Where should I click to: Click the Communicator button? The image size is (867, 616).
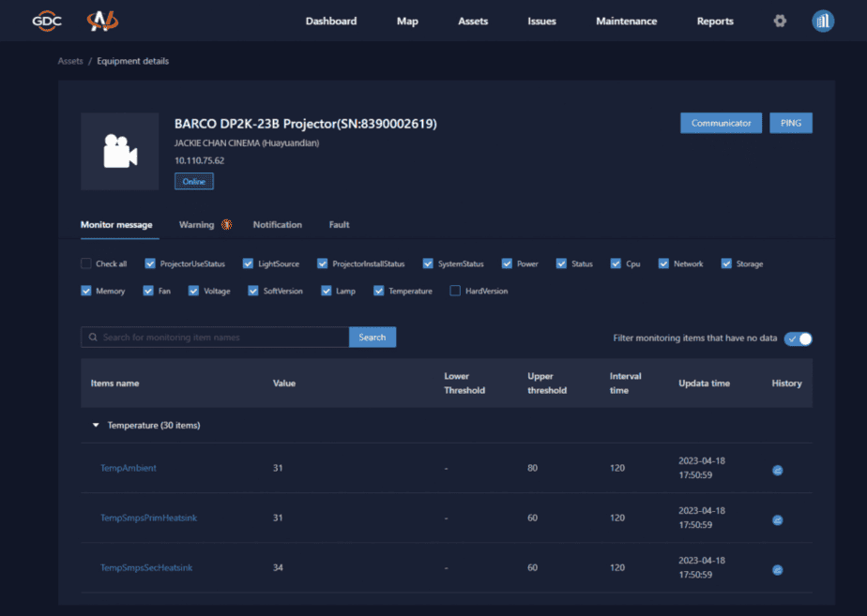[721, 123]
